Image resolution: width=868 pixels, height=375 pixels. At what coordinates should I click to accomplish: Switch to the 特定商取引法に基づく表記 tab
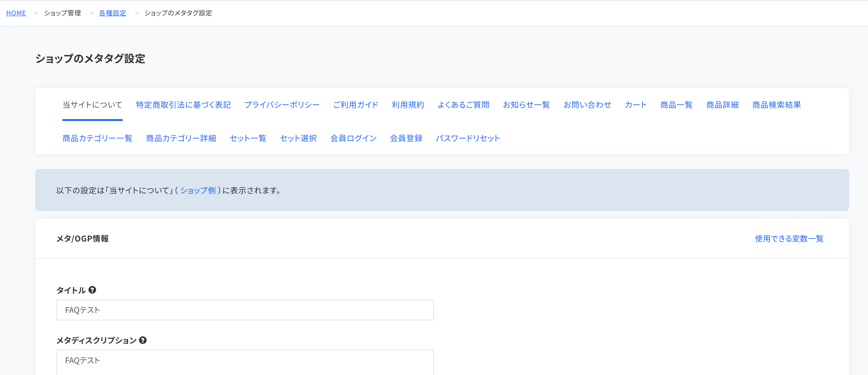point(183,105)
